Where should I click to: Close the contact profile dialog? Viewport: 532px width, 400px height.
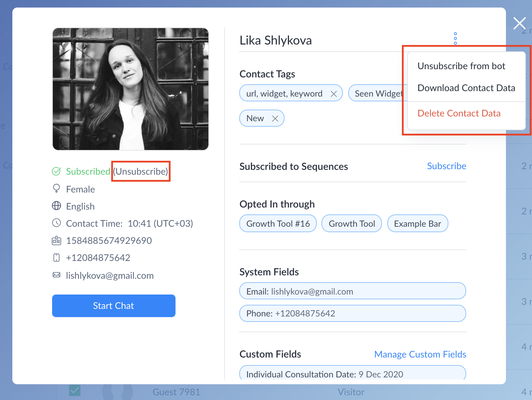click(519, 23)
